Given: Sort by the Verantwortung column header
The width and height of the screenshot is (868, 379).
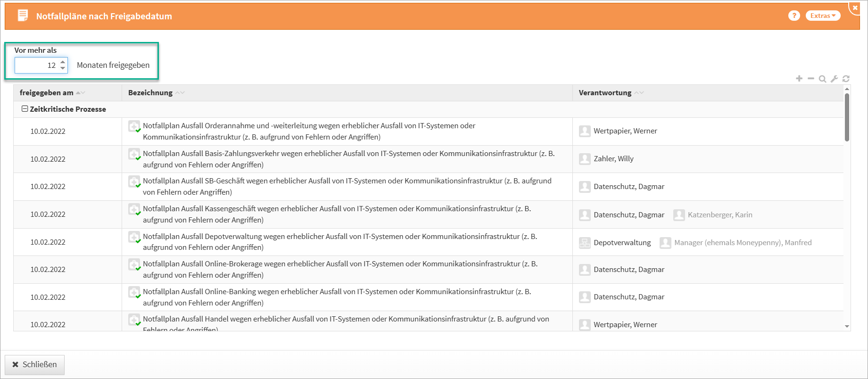Looking at the screenshot, I should 605,93.
